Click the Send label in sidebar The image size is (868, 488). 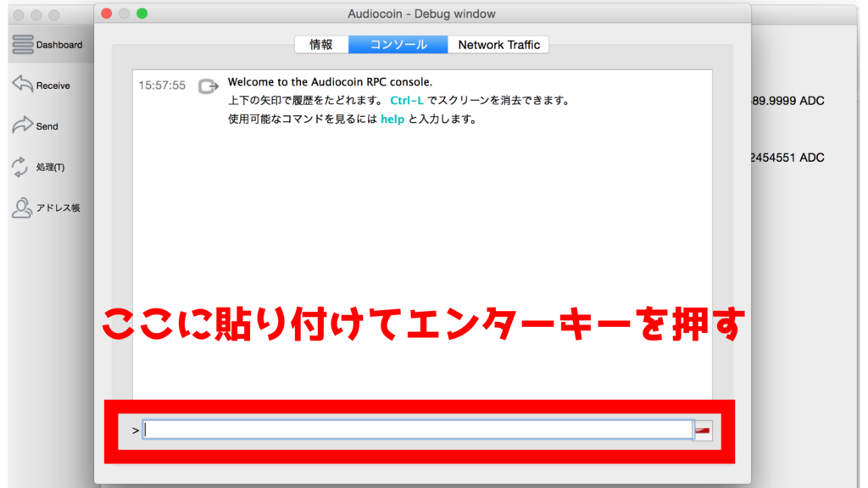pos(47,126)
